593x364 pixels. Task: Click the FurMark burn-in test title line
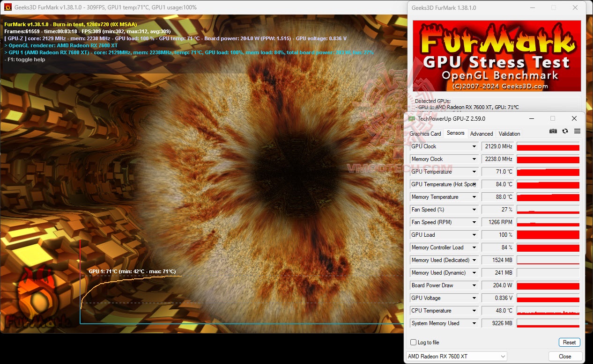pos(70,24)
